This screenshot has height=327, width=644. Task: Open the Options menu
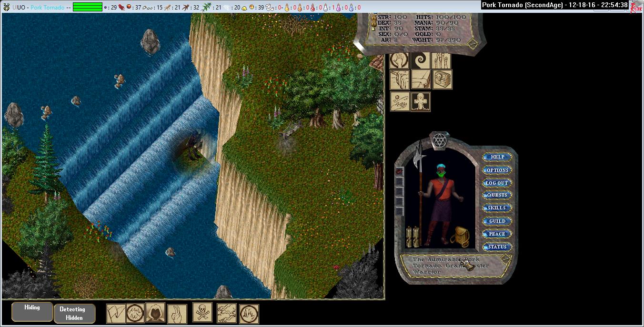pos(497,170)
